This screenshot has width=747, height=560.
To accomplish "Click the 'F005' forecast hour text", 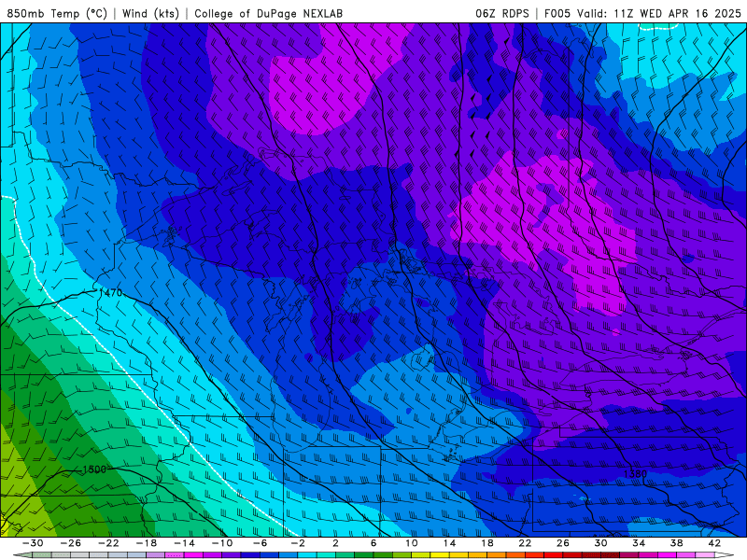I will click(557, 14).
